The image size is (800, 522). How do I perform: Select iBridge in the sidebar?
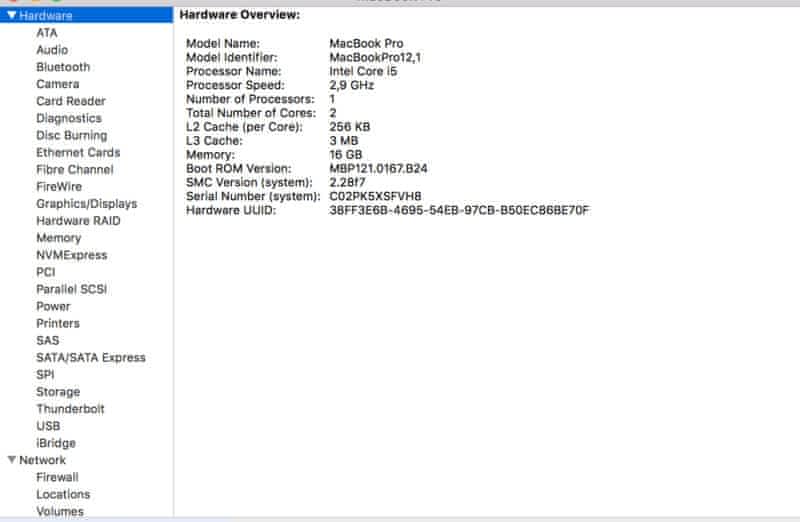tap(56, 443)
